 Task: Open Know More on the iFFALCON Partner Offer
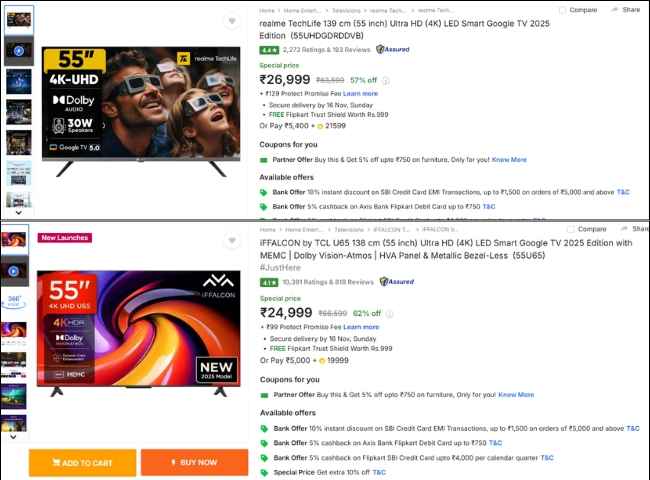tap(515, 394)
